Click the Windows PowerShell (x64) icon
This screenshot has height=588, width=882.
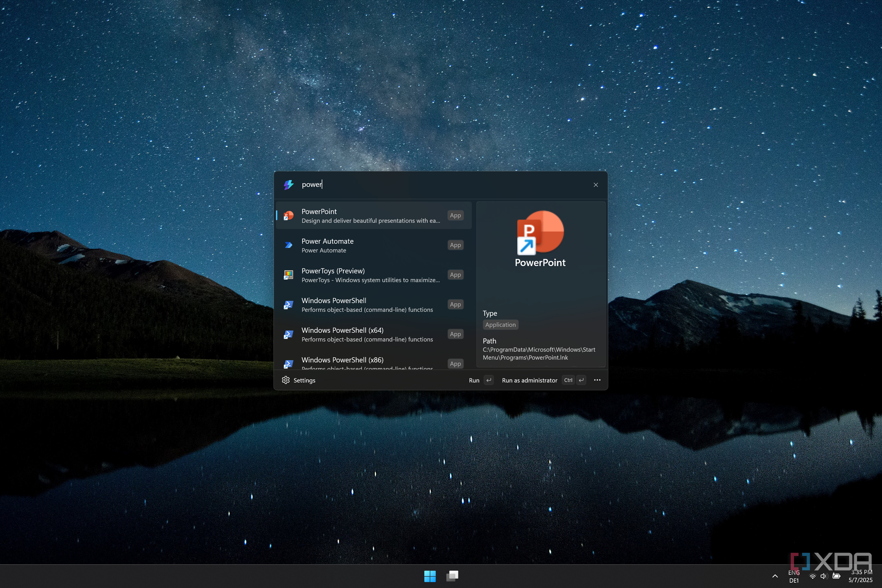point(288,334)
